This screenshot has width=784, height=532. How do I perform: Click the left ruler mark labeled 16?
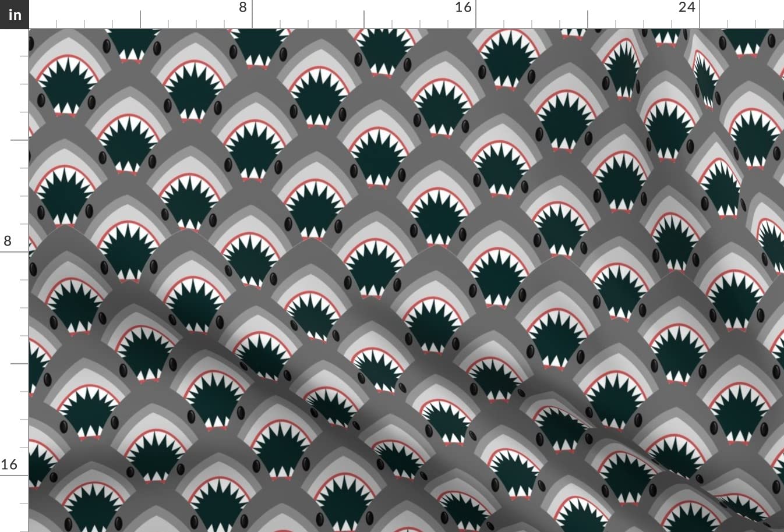9,464
